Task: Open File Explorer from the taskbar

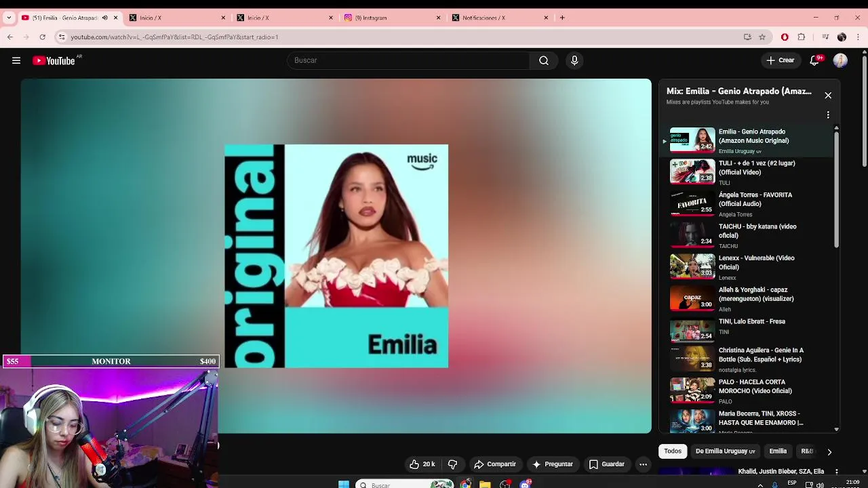Action: [485, 484]
